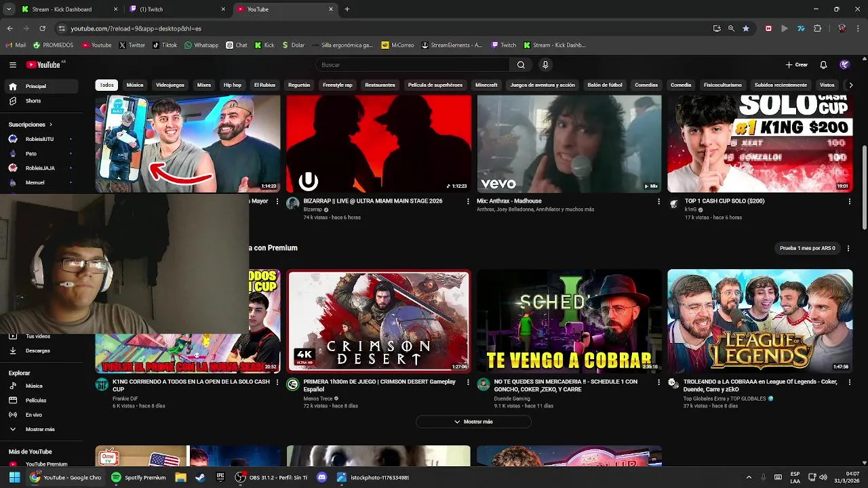Open Crimson Desert video thumbnail

coord(378,321)
